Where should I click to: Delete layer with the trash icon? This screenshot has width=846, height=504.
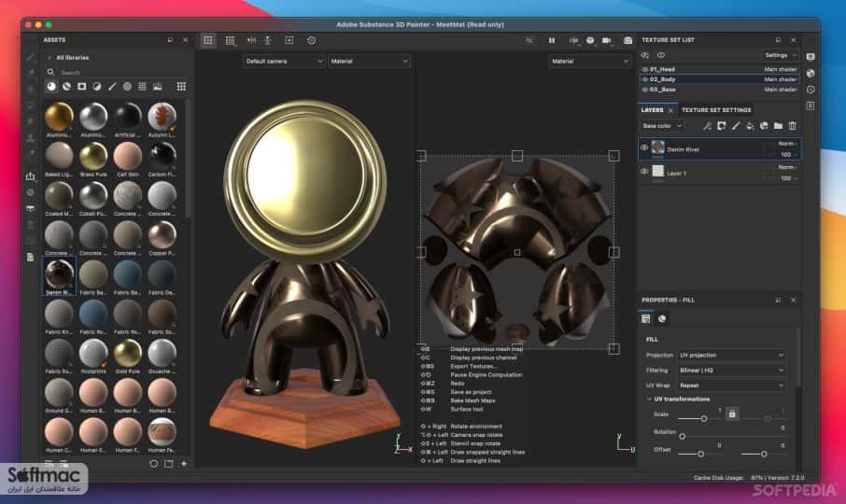point(792,126)
